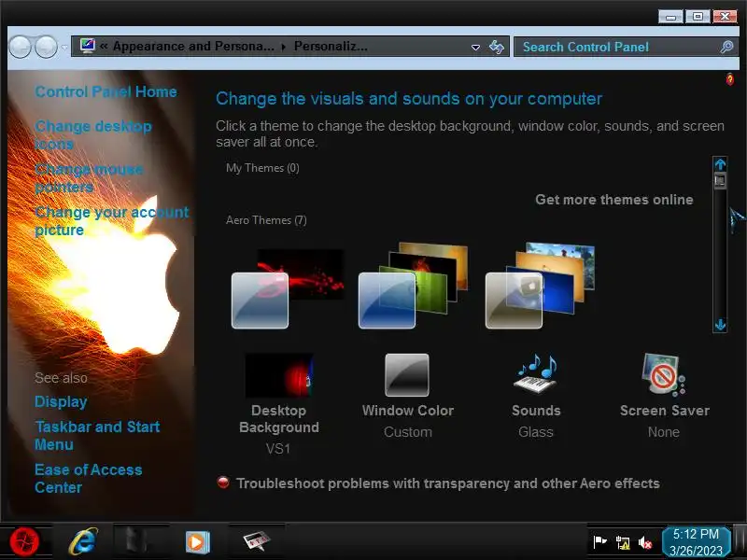Open the Display link
The width and height of the screenshot is (747, 560).
point(61,401)
